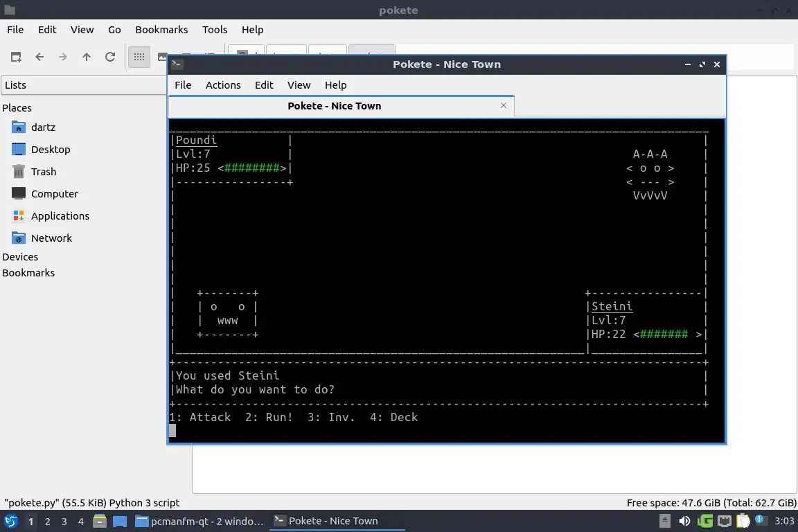Switch to workspace 4
Image resolution: width=798 pixels, height=532 pixels.
(80, 522)
